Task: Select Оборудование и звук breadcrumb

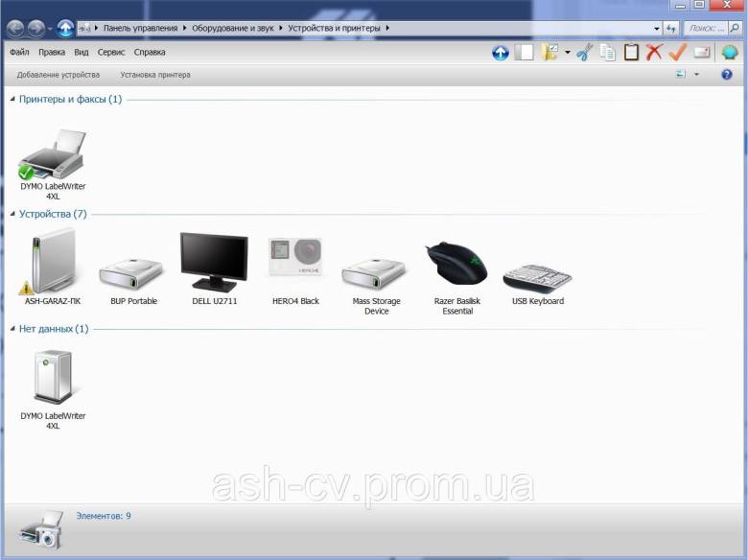Action: pyautogui.click(x=233, y=28)
